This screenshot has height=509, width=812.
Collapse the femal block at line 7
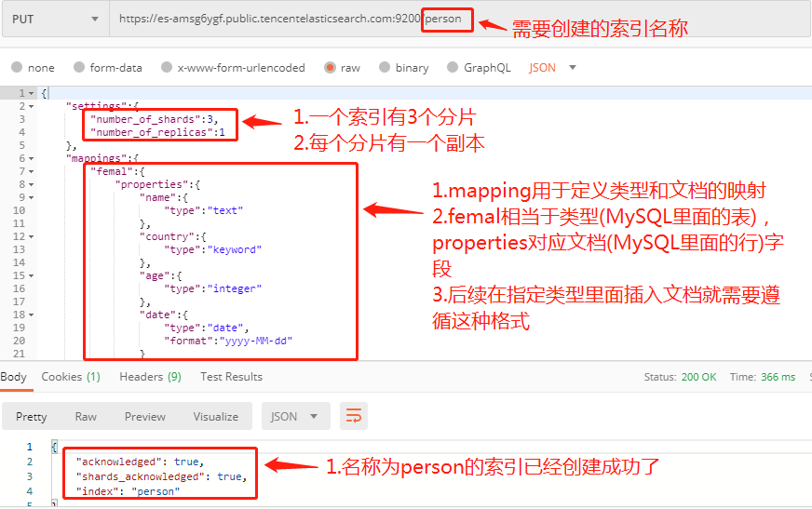tap(32, 172)
